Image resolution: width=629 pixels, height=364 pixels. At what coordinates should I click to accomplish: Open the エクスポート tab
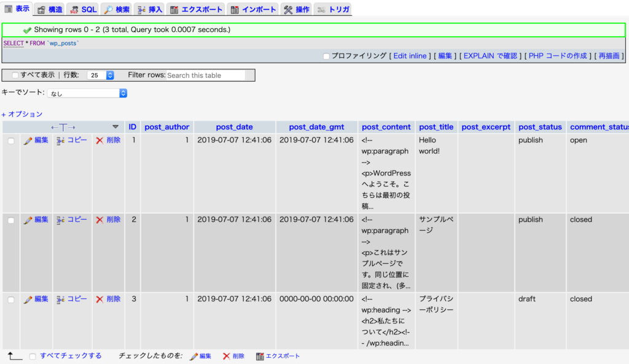coord(196,10)
